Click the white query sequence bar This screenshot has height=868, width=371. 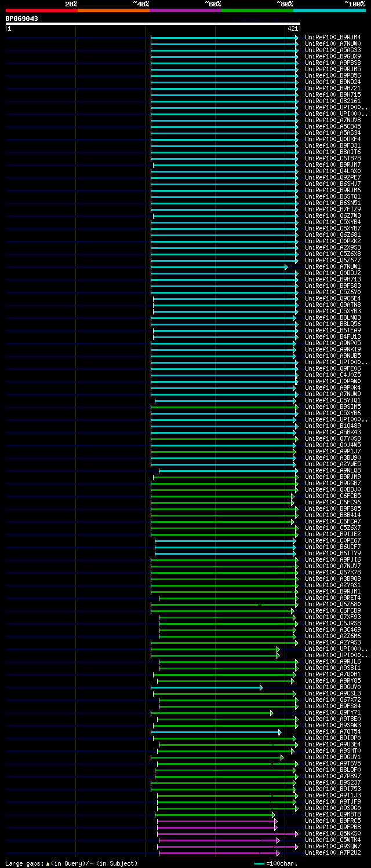point(153,24)
